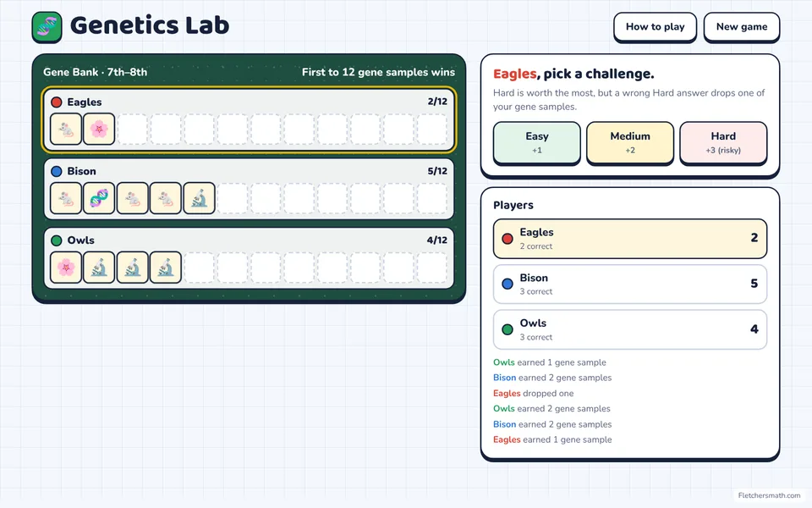Image resolution: width=812 pixels, height=508 pixels.
Task: Click the Fletchersmath.com link
Action: [769, 495]
